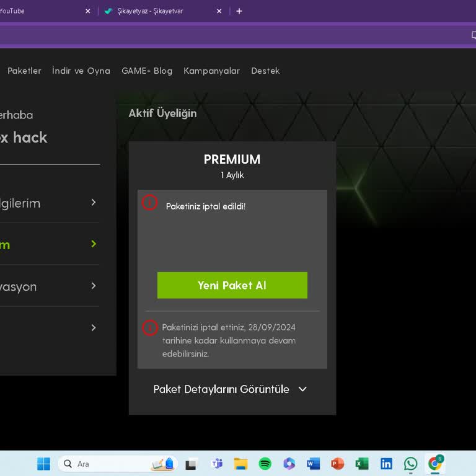Open File Explorer from the taskbar
Screen dimensions: 476x476
(x=240, y=464)
